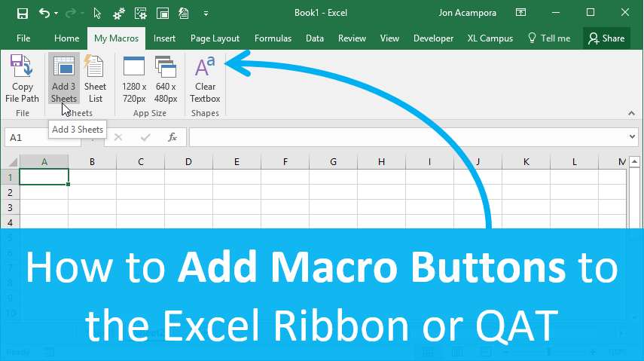The height and width of the screenshot is (361, 644).
Task: Open the Undo history dropdown arrow
Action: 56,13
